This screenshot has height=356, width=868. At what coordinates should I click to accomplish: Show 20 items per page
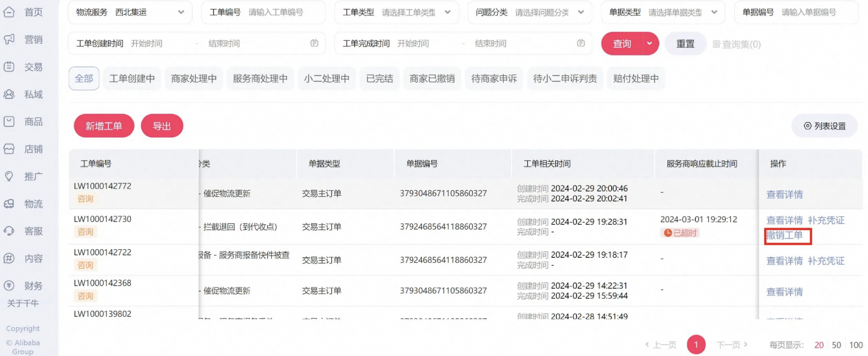[819, 345]
